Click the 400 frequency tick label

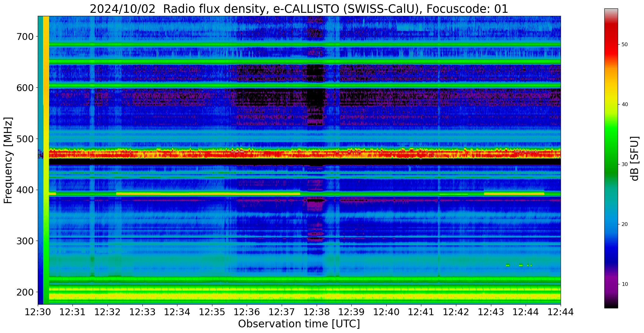pos(25,190)
